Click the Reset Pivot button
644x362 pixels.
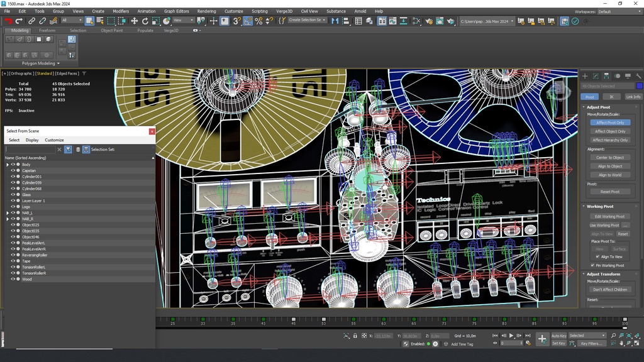(x=609, y=192)
